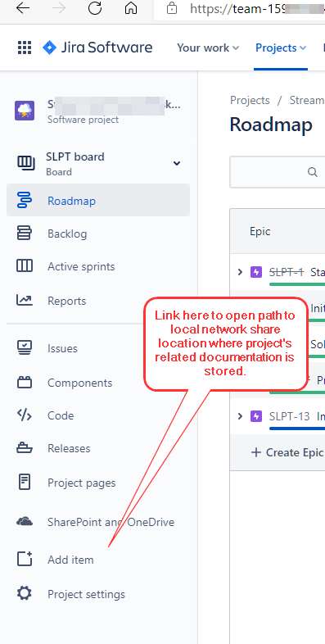Click the project avatar cloud icon

coord(25,111)
